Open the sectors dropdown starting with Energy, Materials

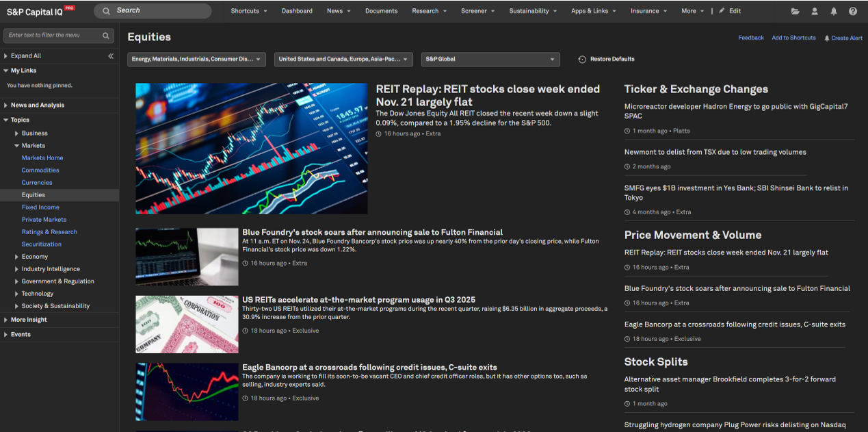tap(196, 60)
